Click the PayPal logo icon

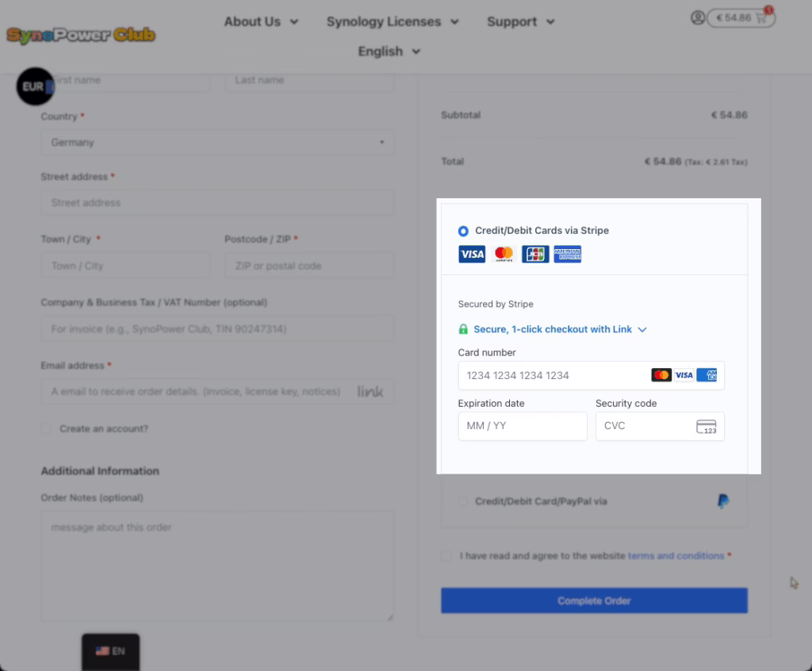coord(722,501)
